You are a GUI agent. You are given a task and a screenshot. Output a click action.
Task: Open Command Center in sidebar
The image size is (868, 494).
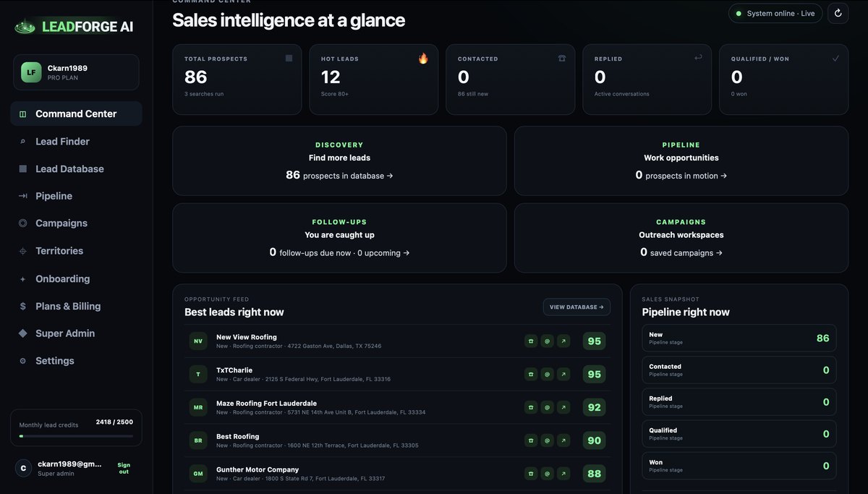[x=76, y=114]
